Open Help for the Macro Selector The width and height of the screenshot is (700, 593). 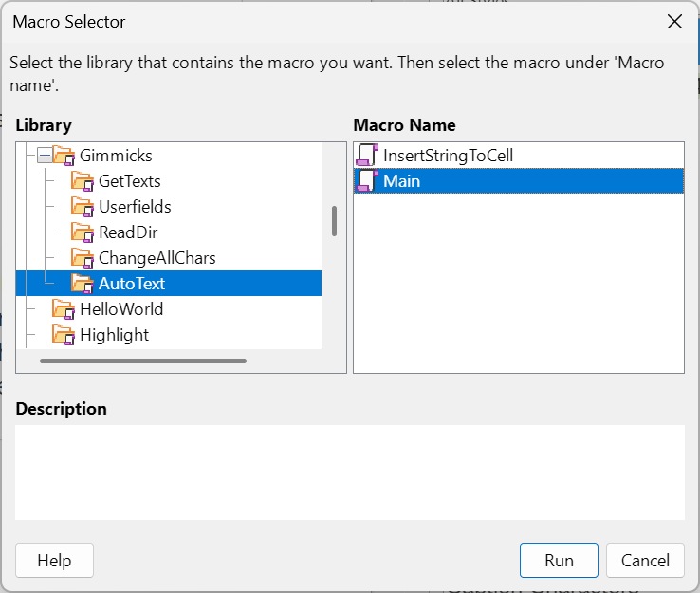tap(54, 561)
